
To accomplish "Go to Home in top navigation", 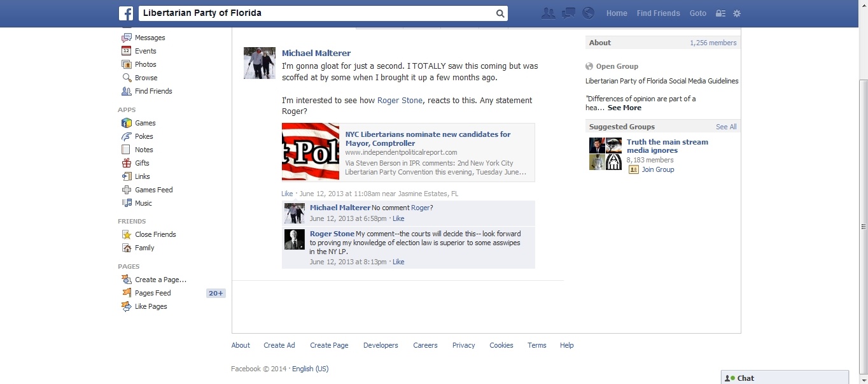I will (617, 13).
